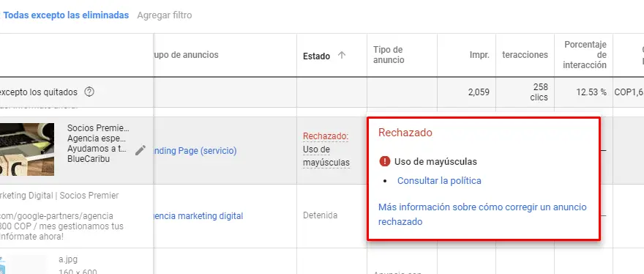
Task: Click the a.jpg image ad thumbnail
Action: 23,264
